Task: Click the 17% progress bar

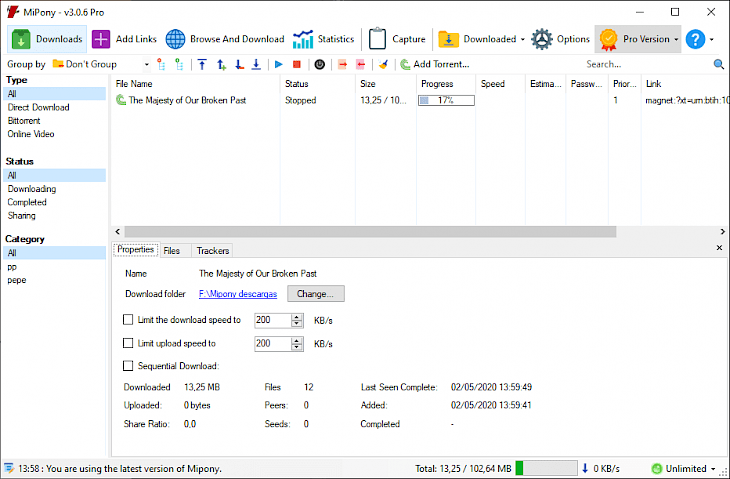Action: pos(446,100)
